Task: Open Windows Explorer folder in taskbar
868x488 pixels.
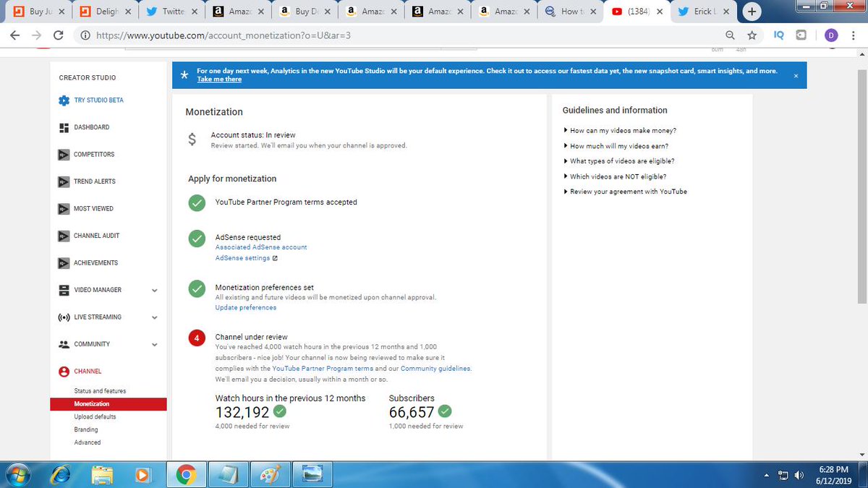Action: click(103, 474)
